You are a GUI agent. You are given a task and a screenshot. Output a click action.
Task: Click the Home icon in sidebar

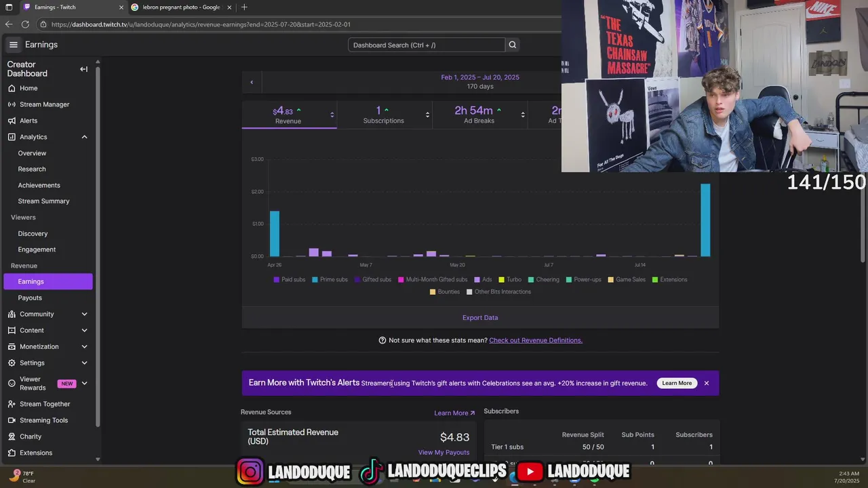coord(12,88)
